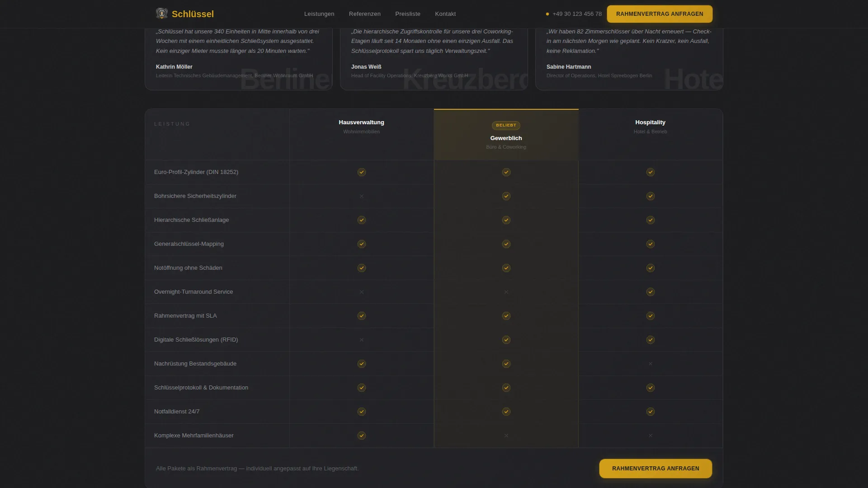Click the Schlüssel brand name
This screenshot has width=868, height=488.
pos(193,14)
